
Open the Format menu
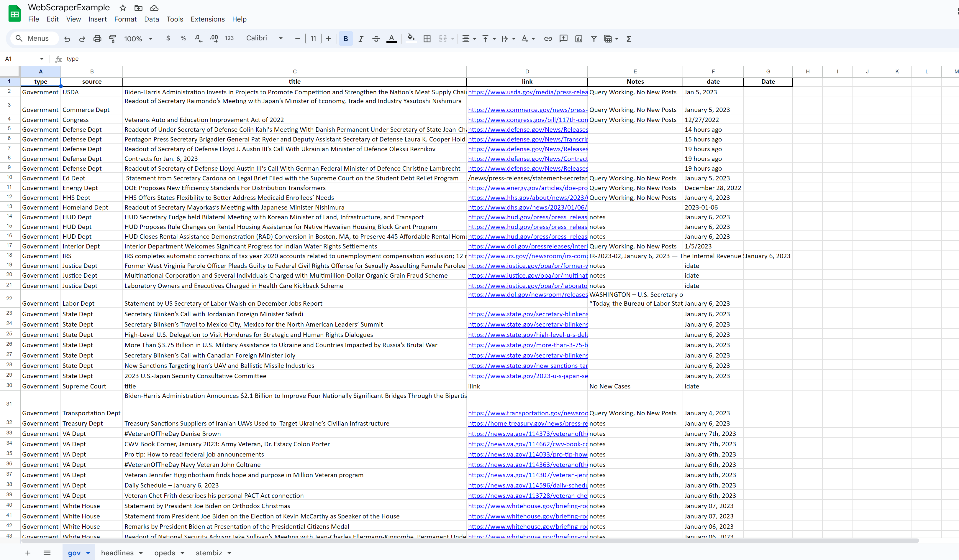(x=125, y=19)
